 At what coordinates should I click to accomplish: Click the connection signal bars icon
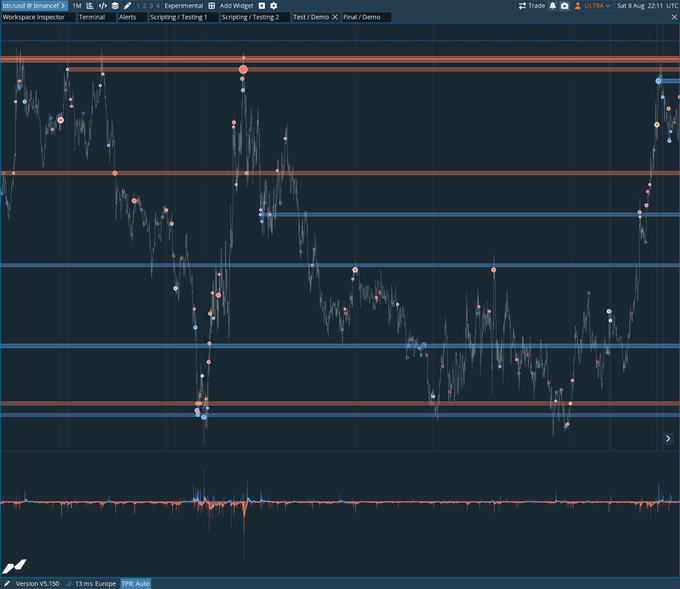(x=68, y=583)
